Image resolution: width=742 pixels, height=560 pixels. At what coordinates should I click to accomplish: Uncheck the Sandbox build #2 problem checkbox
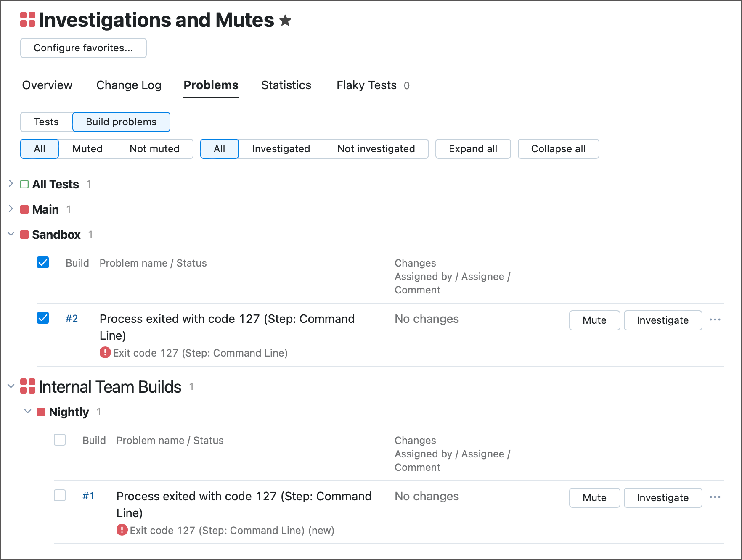tap(43, 318)
